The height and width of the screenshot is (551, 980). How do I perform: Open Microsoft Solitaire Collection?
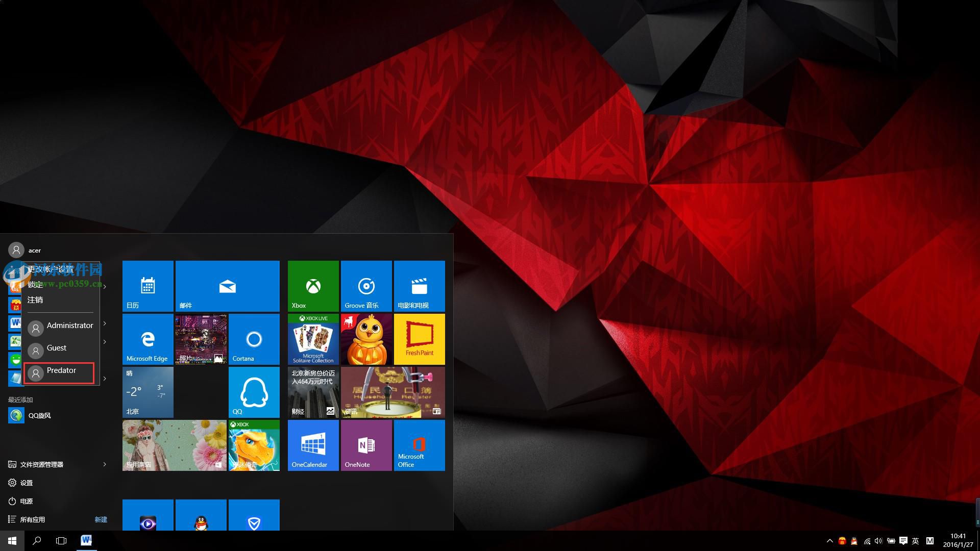pyautogui.click(x=312, y=339)
